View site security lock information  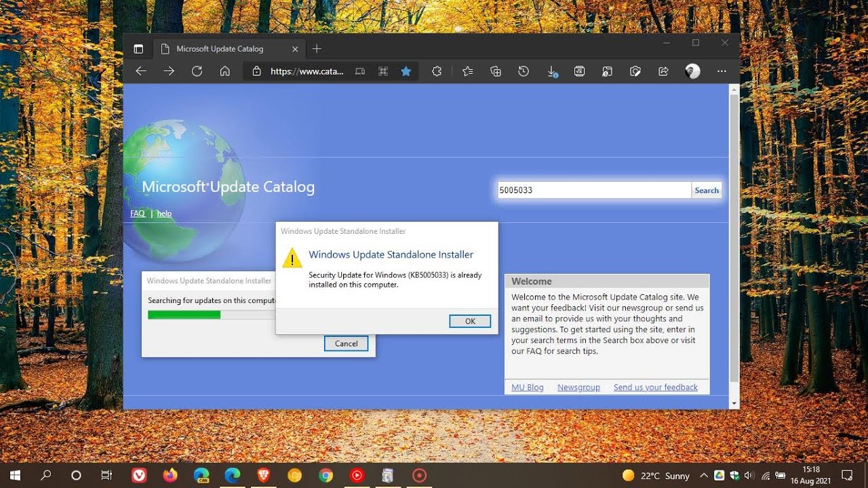[256, 71]
